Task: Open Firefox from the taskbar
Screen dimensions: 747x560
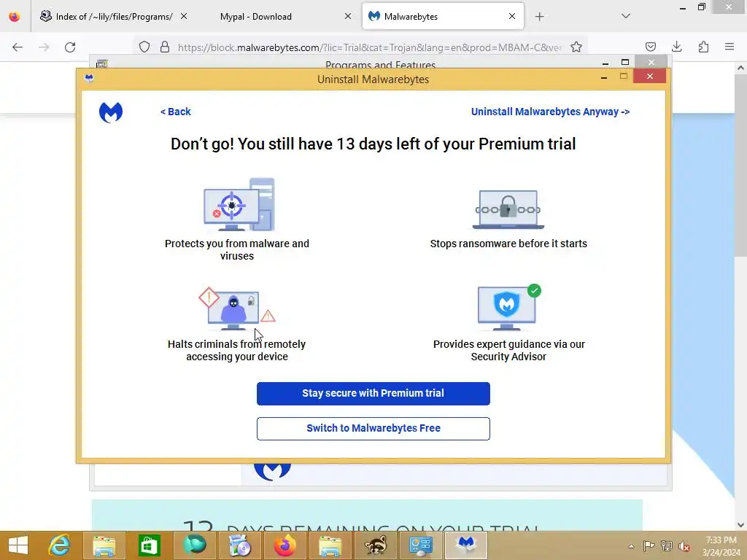Action: click(285, 545)
